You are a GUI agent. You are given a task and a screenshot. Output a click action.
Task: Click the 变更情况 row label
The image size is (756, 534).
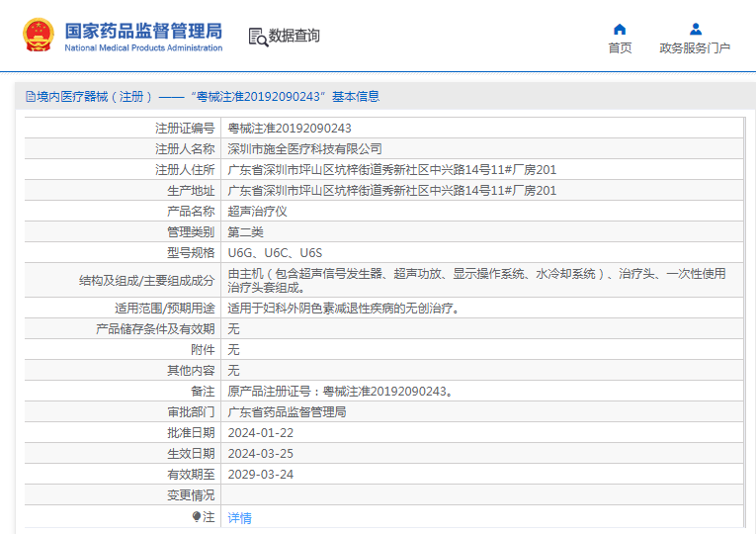(191, 494)
